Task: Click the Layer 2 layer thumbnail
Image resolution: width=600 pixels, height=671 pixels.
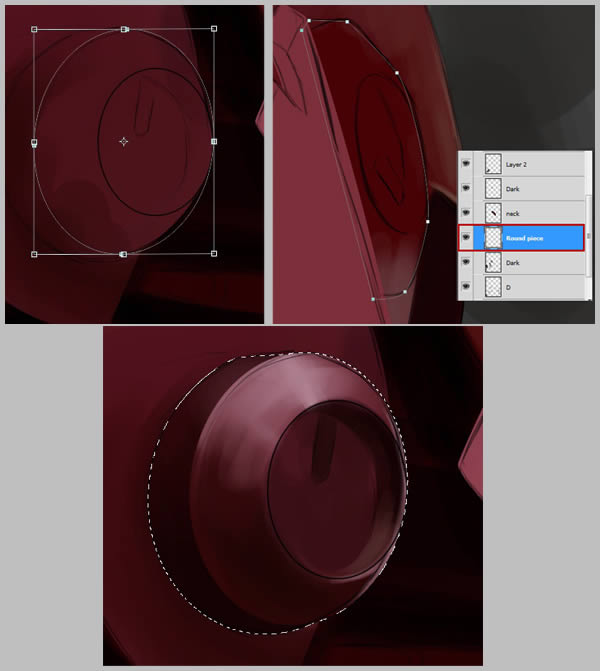Action: point(493,164)
